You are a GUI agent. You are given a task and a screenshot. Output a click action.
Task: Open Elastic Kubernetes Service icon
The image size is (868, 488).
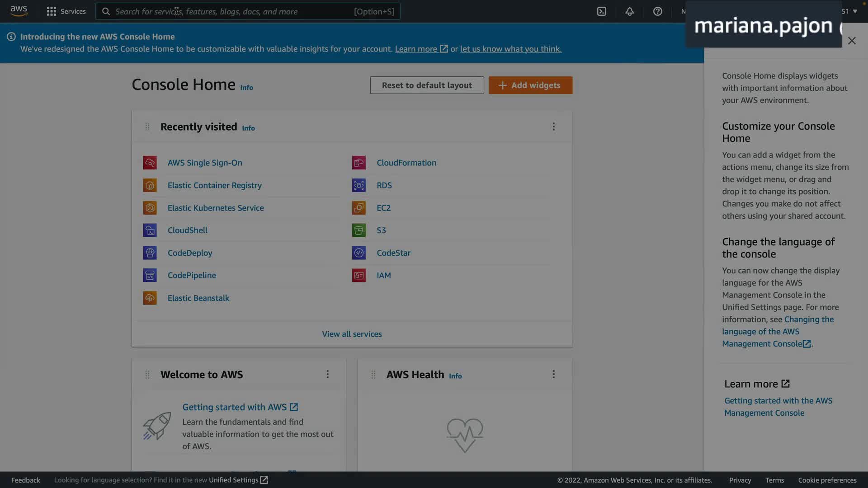[150, 208]
